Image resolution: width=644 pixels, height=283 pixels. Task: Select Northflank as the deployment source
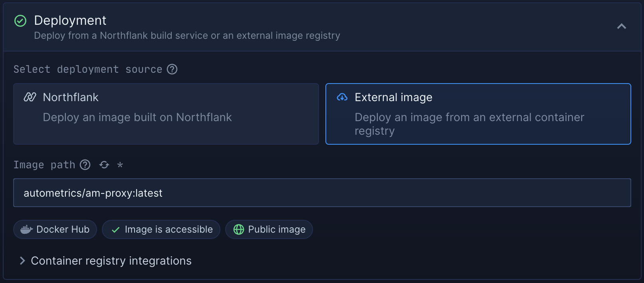tap(166, 114)
